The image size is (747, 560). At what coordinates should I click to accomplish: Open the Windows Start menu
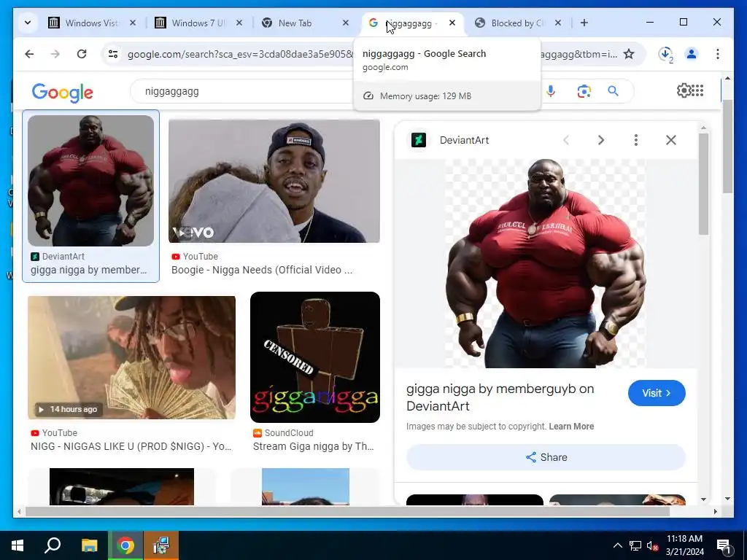coord(18,545)
